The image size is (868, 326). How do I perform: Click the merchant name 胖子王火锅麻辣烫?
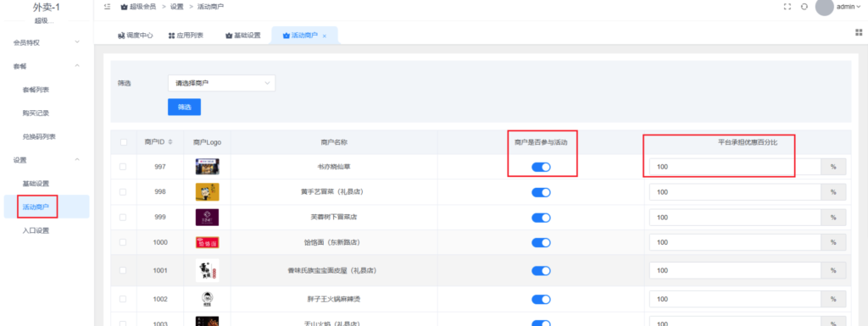pyautogui.click(x=334, y=299)
